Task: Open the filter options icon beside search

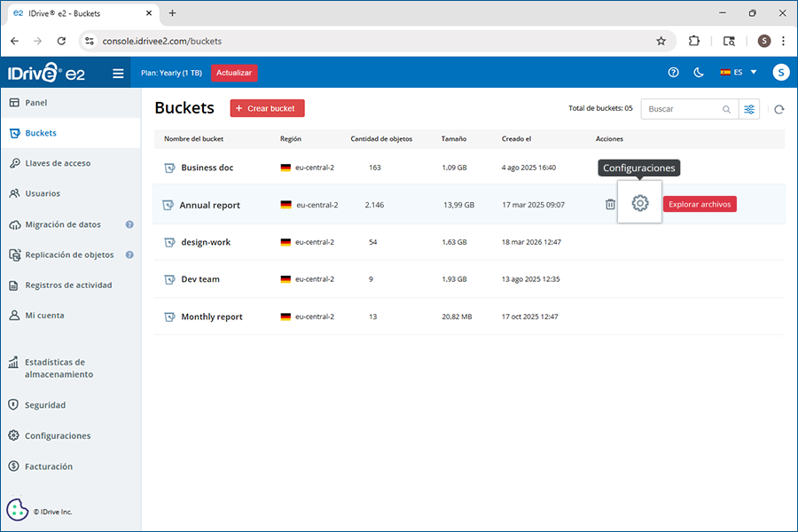Action: (750, 109)
